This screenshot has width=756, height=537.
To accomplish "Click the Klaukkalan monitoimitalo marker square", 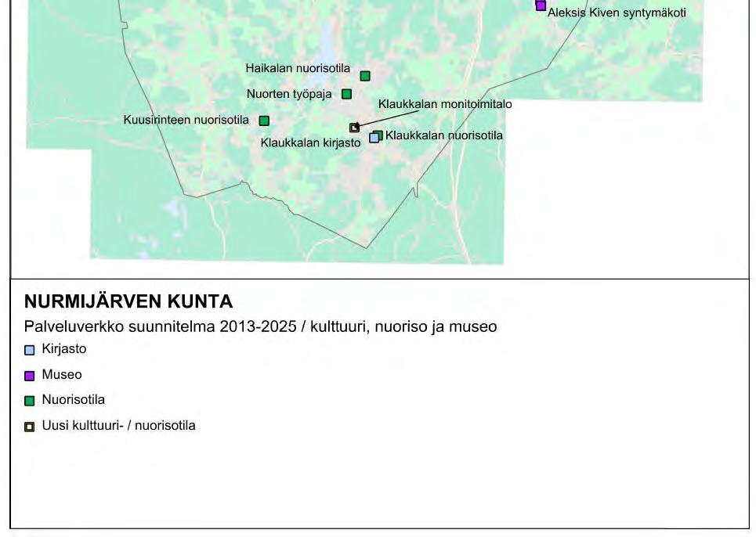I will click(354, 128).
